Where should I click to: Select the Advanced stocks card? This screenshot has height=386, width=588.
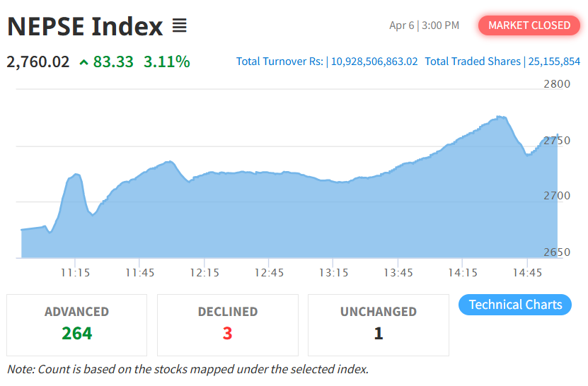pos(76,325)
